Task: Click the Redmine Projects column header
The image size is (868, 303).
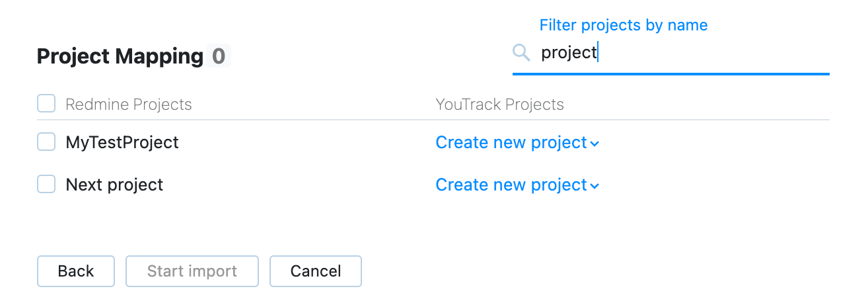Action: coord(129,105)
